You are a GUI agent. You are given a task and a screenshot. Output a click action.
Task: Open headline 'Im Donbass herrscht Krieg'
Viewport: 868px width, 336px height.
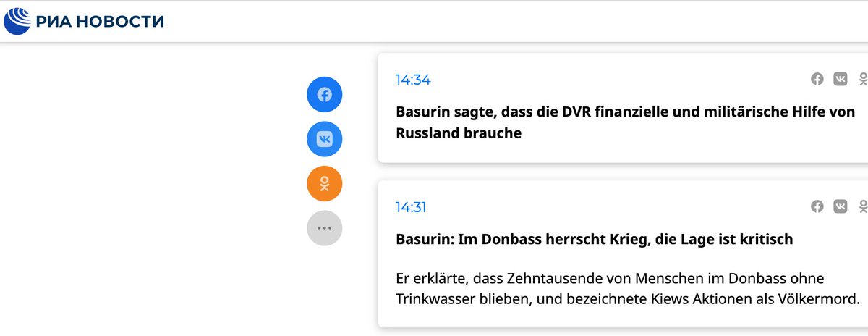click(x=595, y=239)
